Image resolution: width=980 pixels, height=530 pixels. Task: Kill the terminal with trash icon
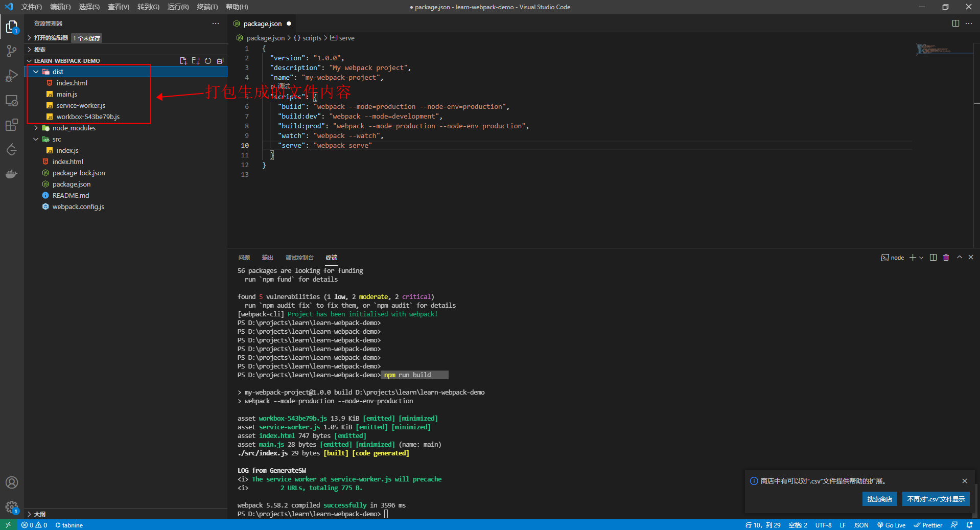coord(946,258)
